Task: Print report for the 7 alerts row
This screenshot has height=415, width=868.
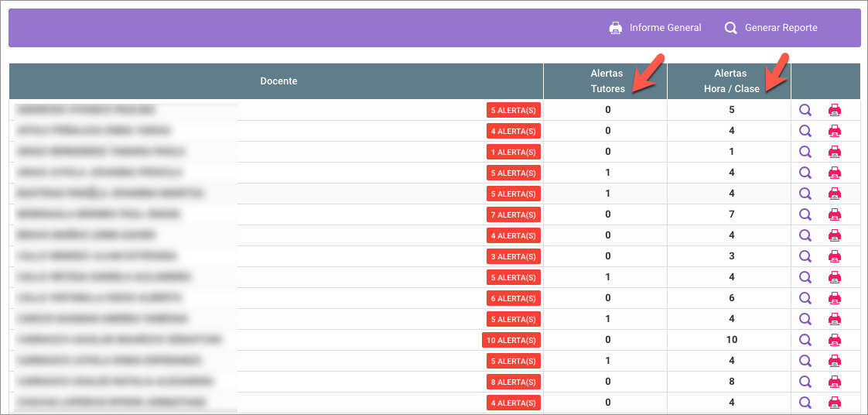Action: point(835,214)
